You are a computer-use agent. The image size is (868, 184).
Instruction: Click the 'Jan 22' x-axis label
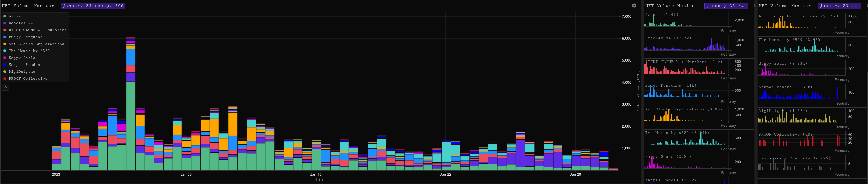pos(445,175)
